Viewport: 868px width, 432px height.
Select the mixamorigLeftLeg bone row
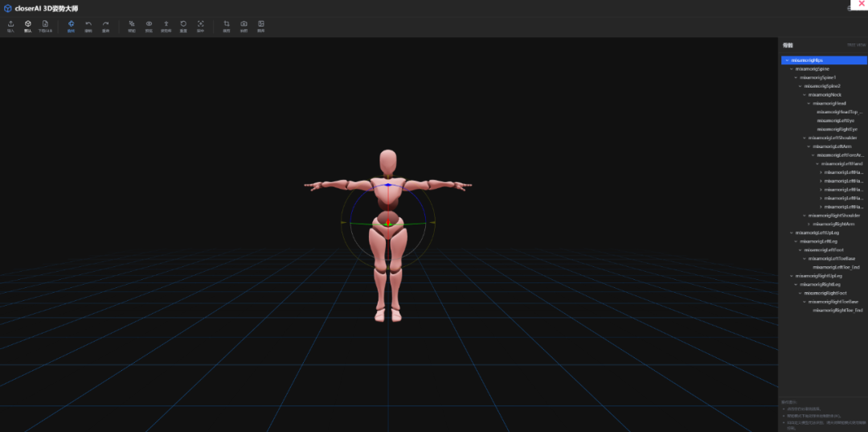824,241
